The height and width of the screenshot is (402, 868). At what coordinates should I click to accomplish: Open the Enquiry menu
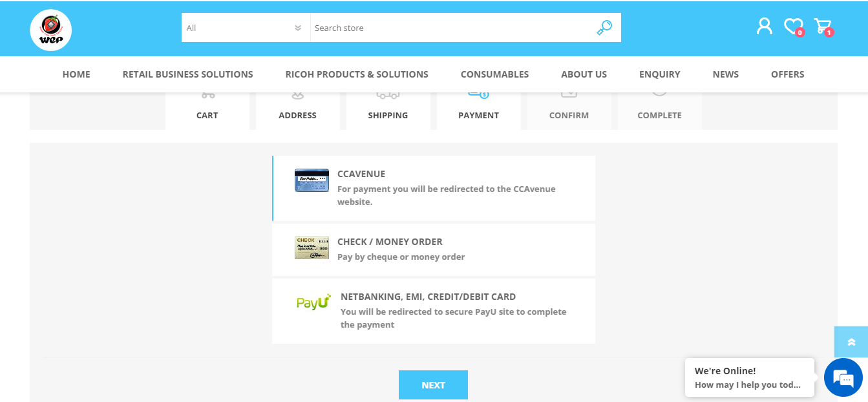659,74
